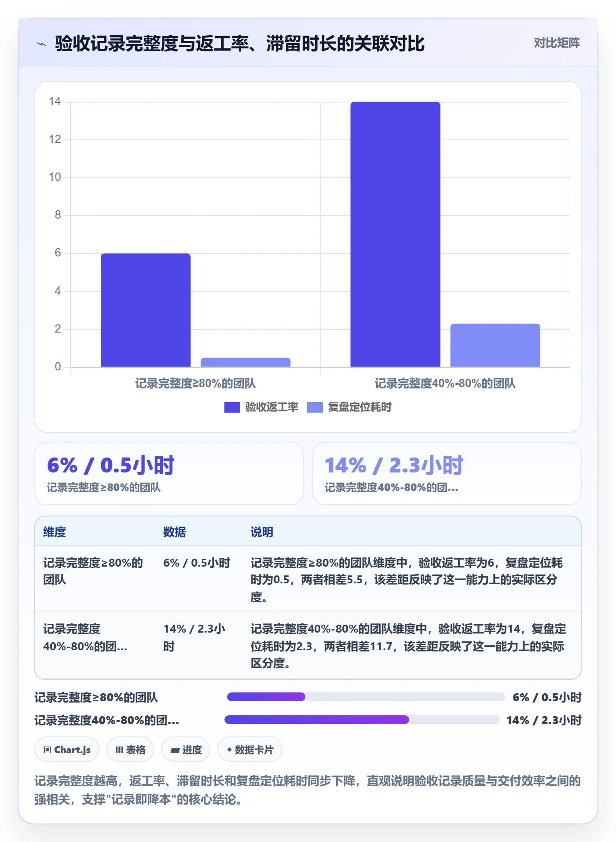This screenshot has height=842, width=616.
Task: Click the Chart.js tag
Action: (67, 750)
